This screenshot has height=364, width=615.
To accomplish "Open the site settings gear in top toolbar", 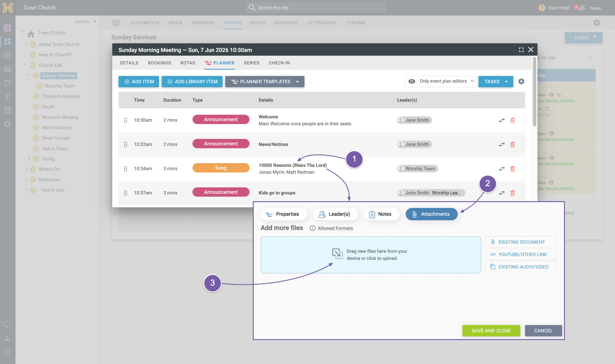I will tap(597, 23).
